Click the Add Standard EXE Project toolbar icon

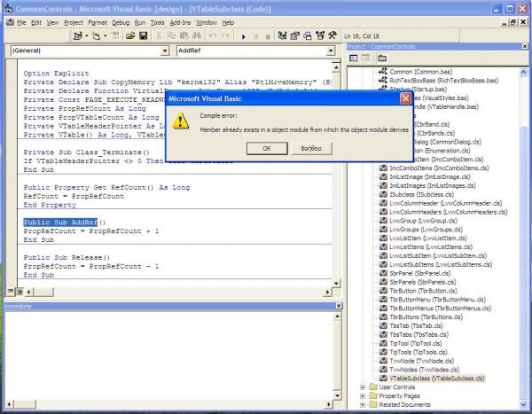tap(78, 35)
